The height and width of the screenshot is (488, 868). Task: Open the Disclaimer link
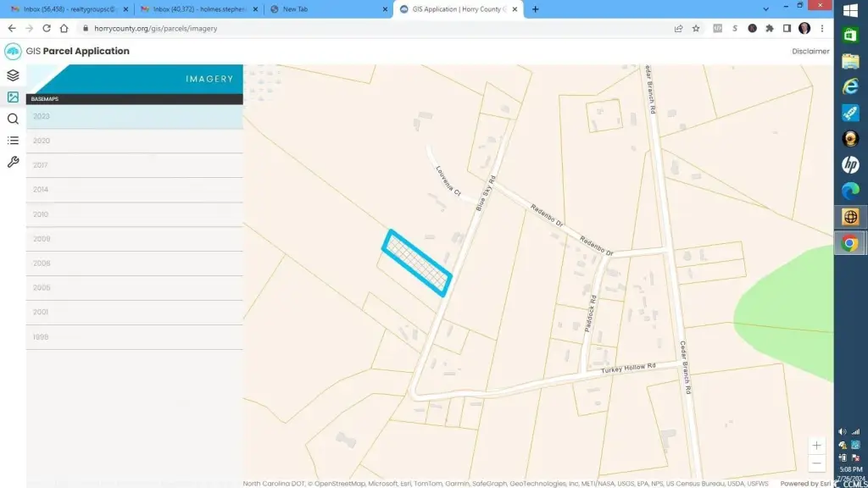tap(810, 51)
